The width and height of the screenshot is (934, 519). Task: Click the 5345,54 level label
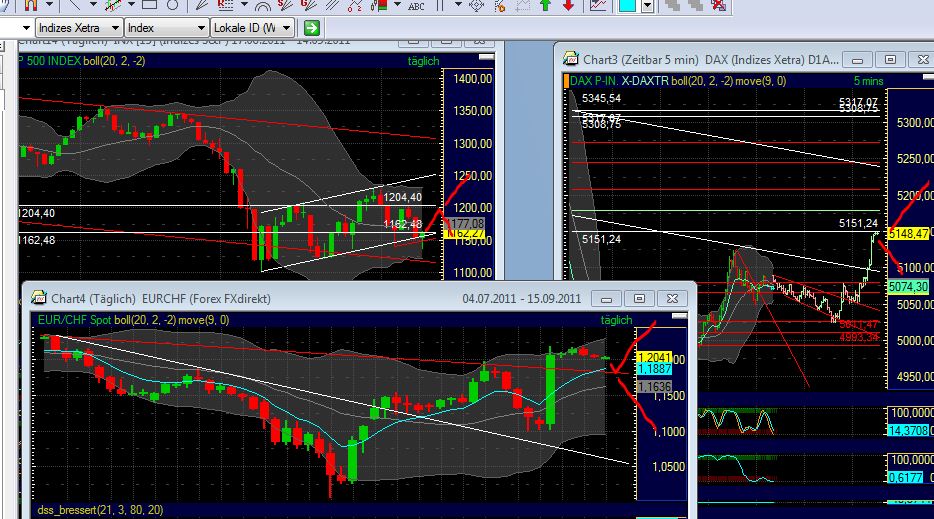click(601, 98)
